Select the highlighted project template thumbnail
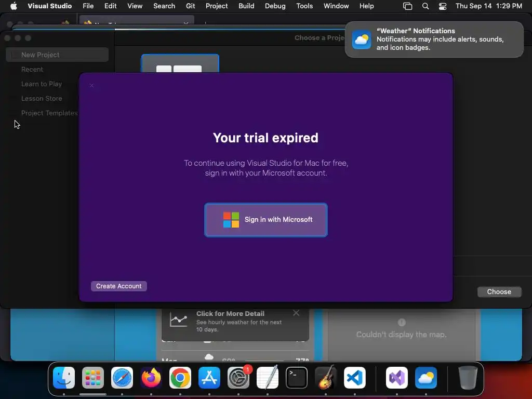The image size is (532, 399). (x=180, y=63)
